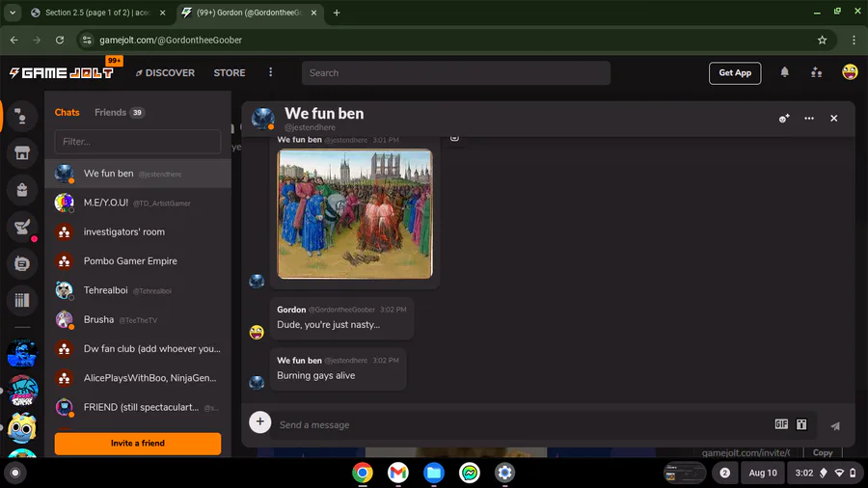Click the chat sidebar icon at the top of the left rail
The height and width of the screenshot is (488, 868).
[21, 116]
